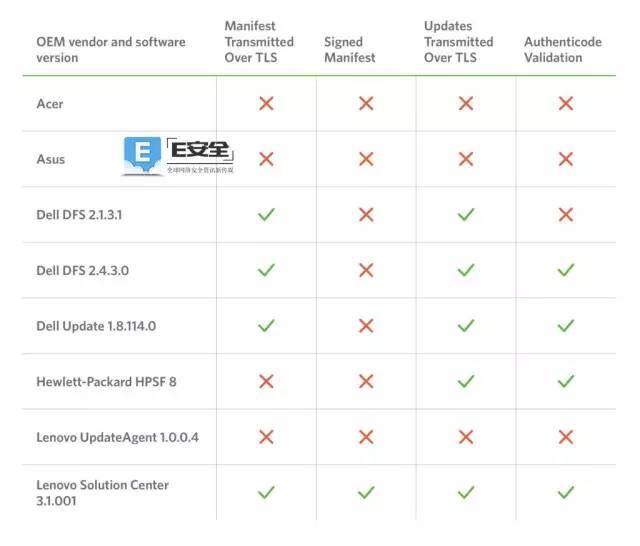Click Lenovo UpdateAgent Authenticode red X
Viewport: 640px width, 546px height.
tap(566, 437)
